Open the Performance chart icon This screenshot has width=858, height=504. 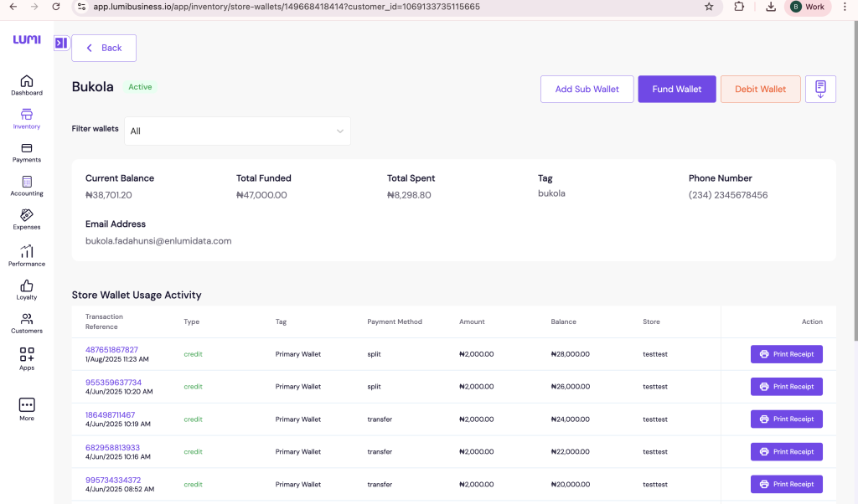tap(27, 252)
